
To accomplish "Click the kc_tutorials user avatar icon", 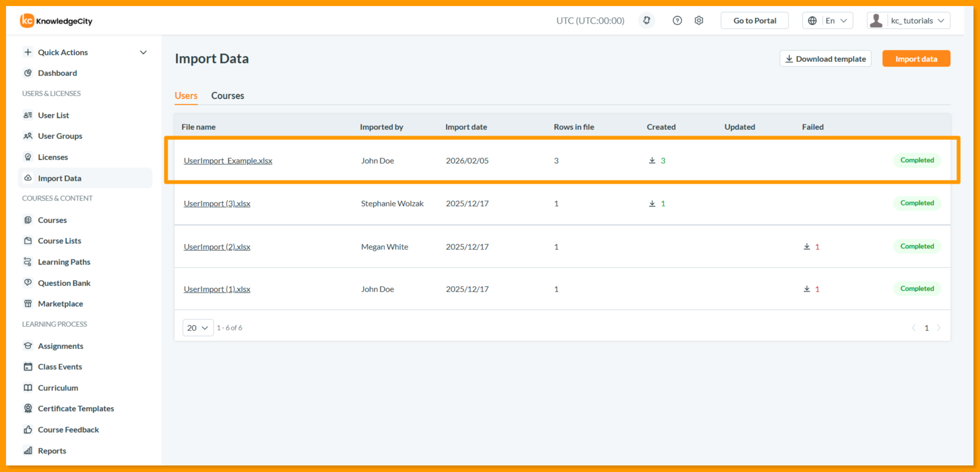I will (x=877, y=21).
